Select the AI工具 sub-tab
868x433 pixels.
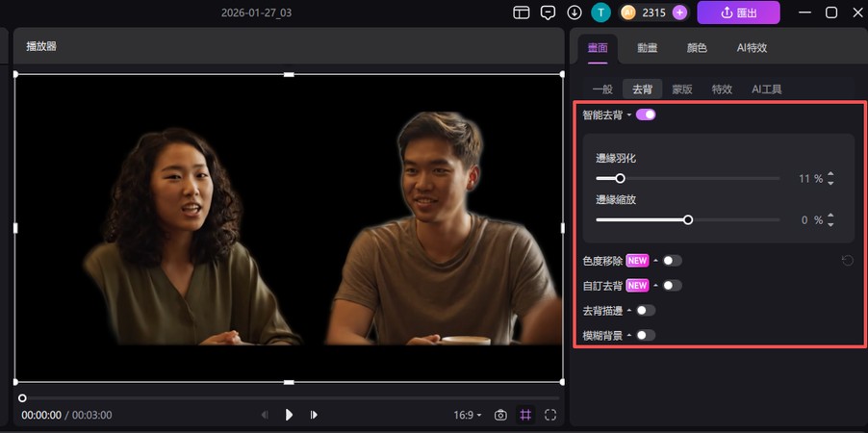767,89
